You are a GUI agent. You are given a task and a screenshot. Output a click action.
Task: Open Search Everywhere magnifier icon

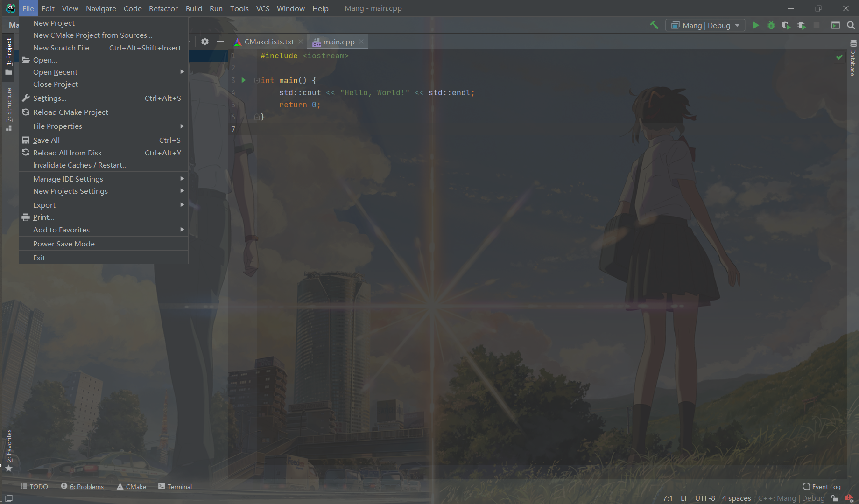[851, 25]
